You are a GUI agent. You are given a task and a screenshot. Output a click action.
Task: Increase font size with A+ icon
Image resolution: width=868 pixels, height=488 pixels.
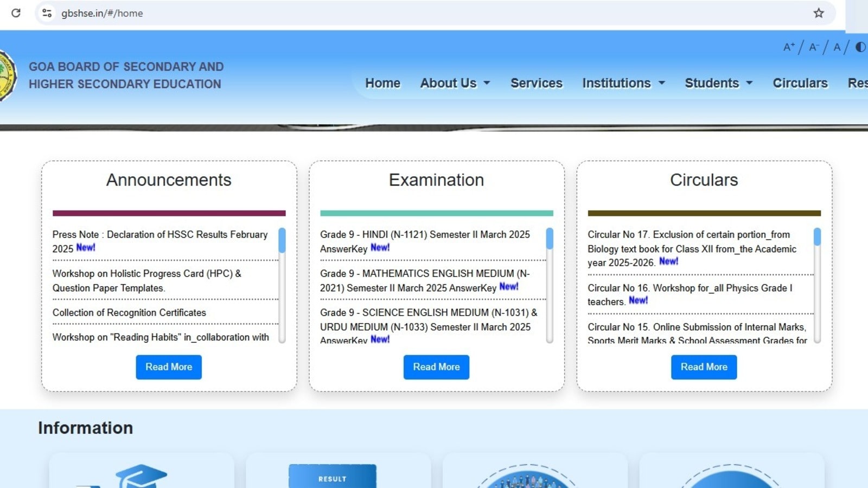click(789, 47)
